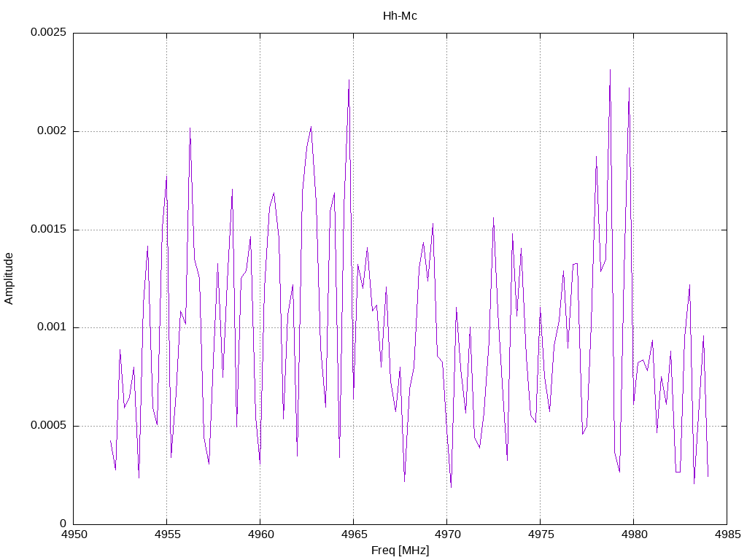Click the x-axis tick value 4985
The width and height of the screenshot is (747, 560).
point(727,534)
